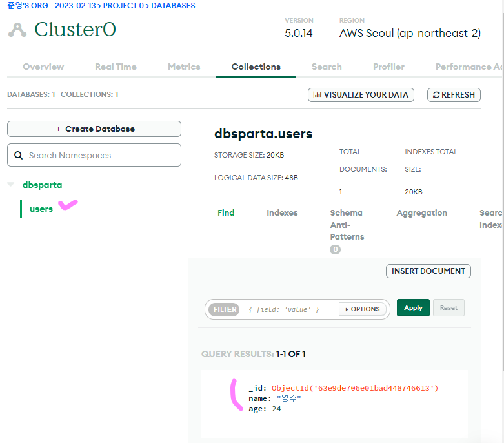Click the FILTER label pill

pos(225,309)
